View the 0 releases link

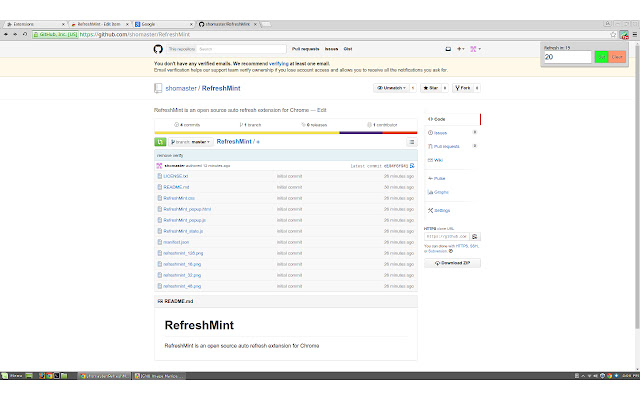tap(314, 125)
